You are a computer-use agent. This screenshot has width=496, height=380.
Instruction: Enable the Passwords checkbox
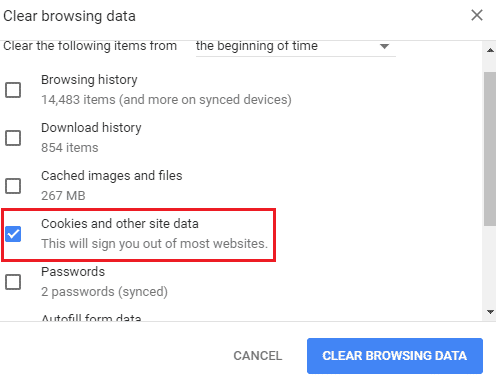(13, 282)
